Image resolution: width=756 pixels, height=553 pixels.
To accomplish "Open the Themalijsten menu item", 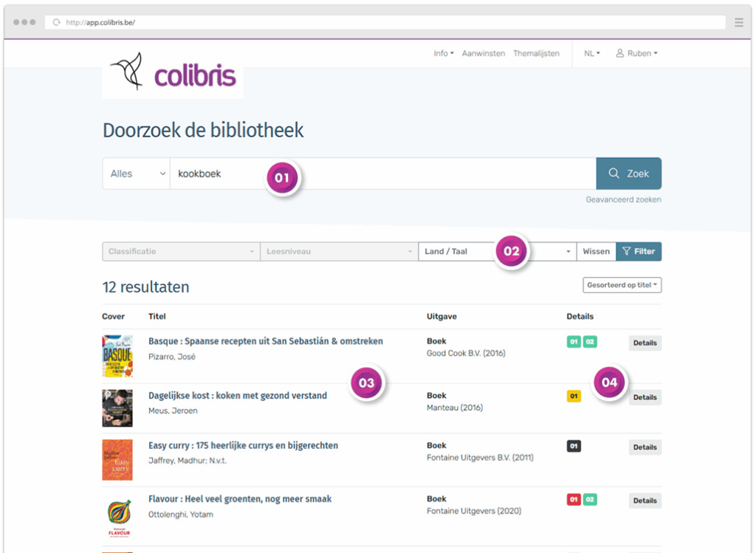I will click(536, 53).
